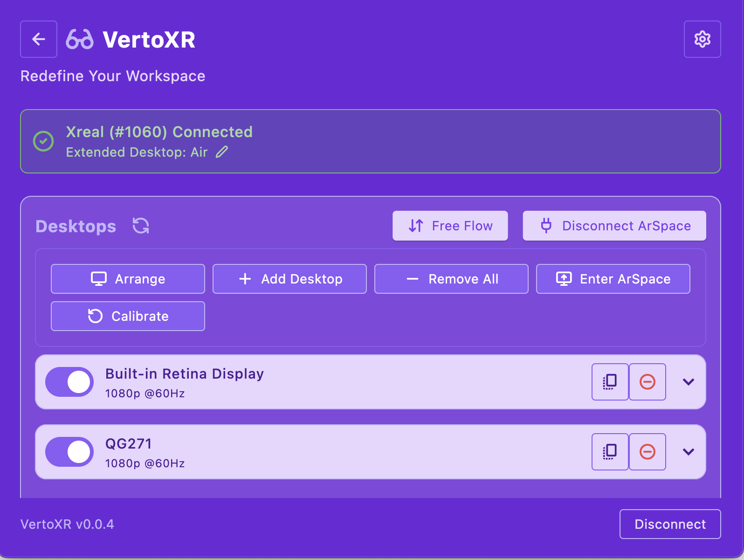The width and height of the screenshot is (744, 560).
Task: Expand Built-in Retina Display details
Action: (x=688, y=382)
